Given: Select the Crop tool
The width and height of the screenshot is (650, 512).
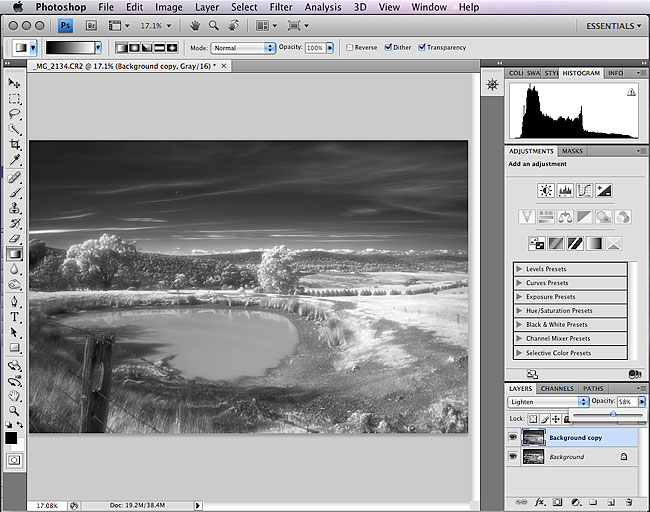Looking at the screenshot, I should pos(15,145).
